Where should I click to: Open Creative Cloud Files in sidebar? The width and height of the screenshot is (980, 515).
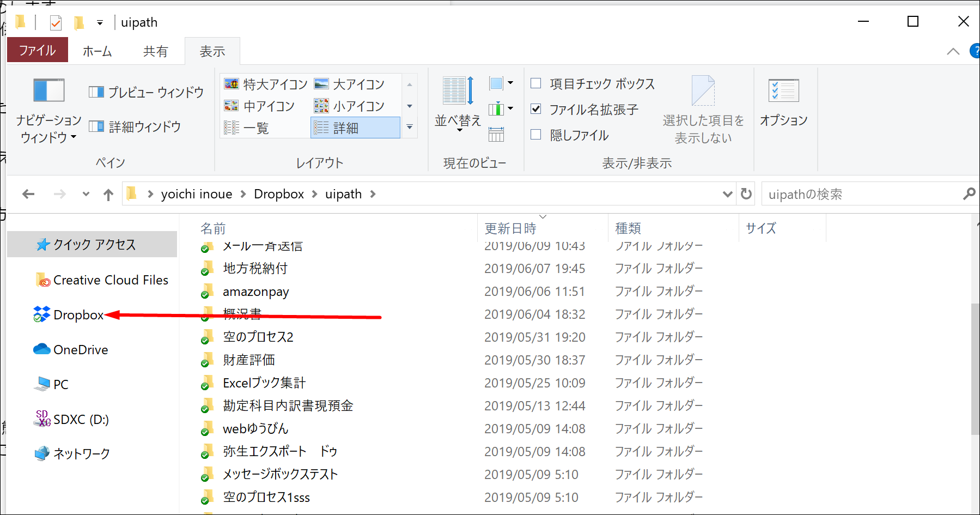click(101, 280)
